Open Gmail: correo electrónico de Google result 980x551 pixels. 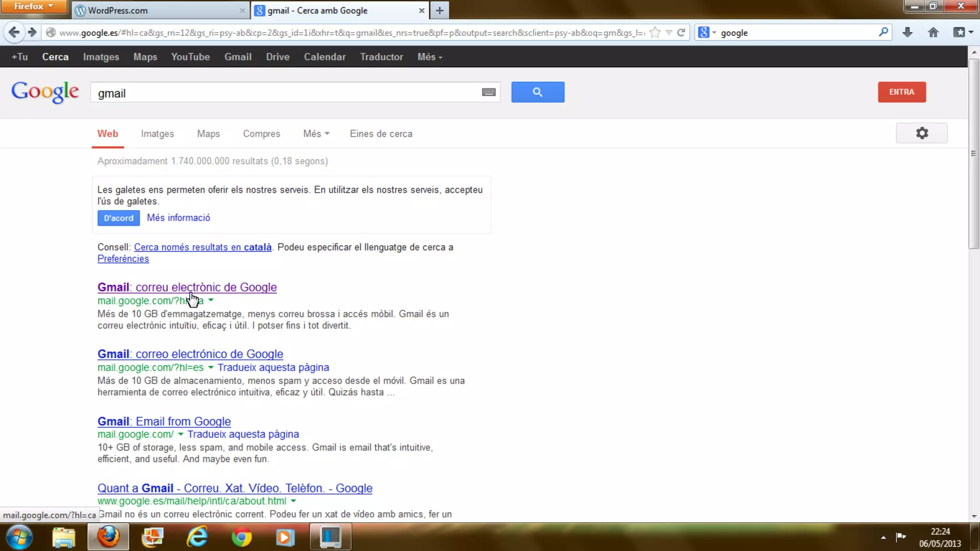(x=190, y=354)
